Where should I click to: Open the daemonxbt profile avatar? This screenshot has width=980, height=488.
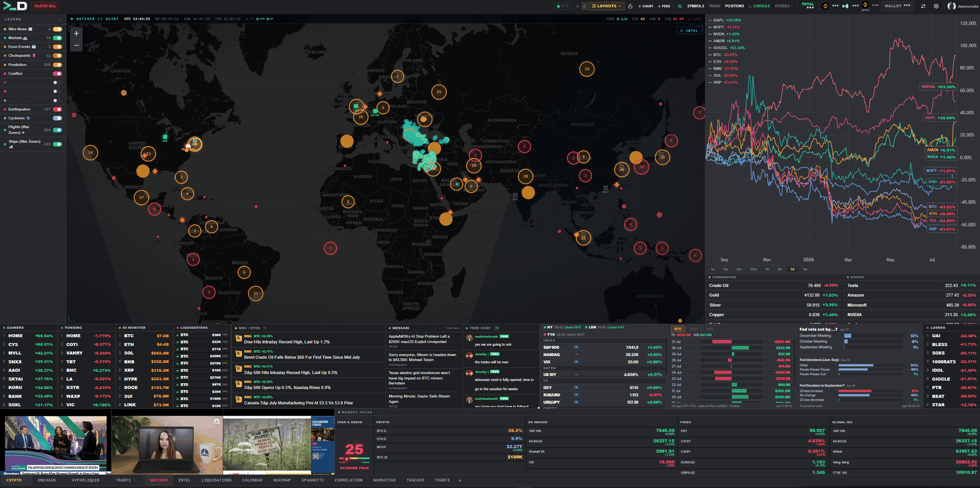pos(952,6)
